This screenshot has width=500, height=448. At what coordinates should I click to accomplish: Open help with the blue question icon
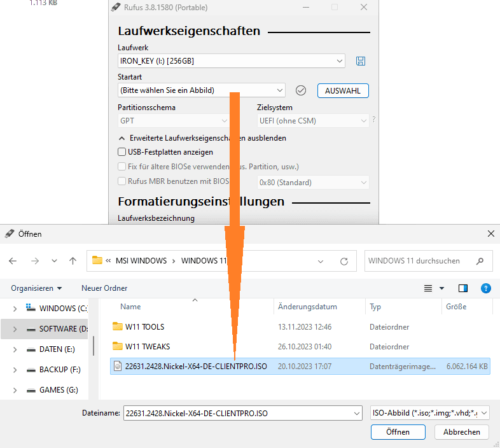click(x=485, y=288)
